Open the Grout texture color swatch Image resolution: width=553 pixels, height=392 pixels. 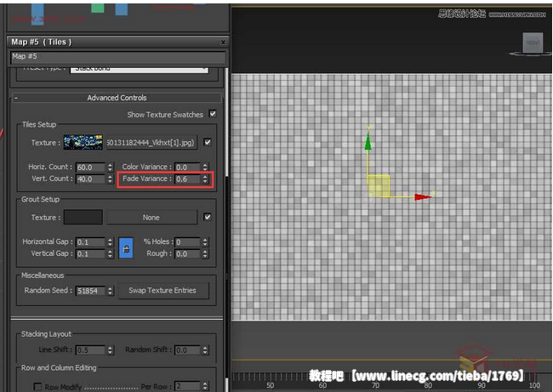coord(83,217)
